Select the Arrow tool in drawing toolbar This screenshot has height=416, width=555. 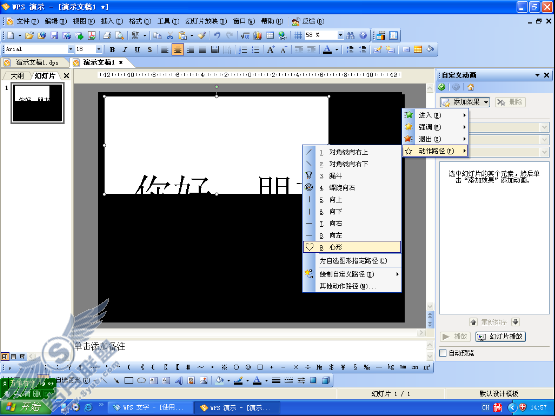(116, 381)
